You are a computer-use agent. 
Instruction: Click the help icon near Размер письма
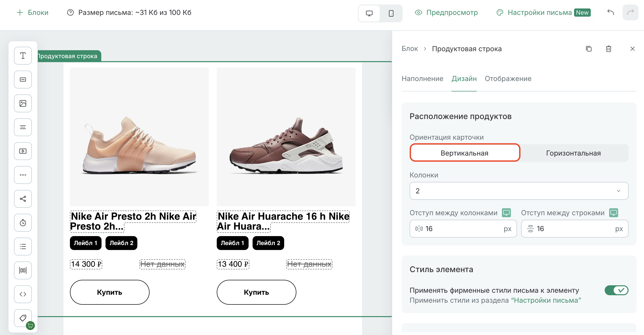pos(70,12)
